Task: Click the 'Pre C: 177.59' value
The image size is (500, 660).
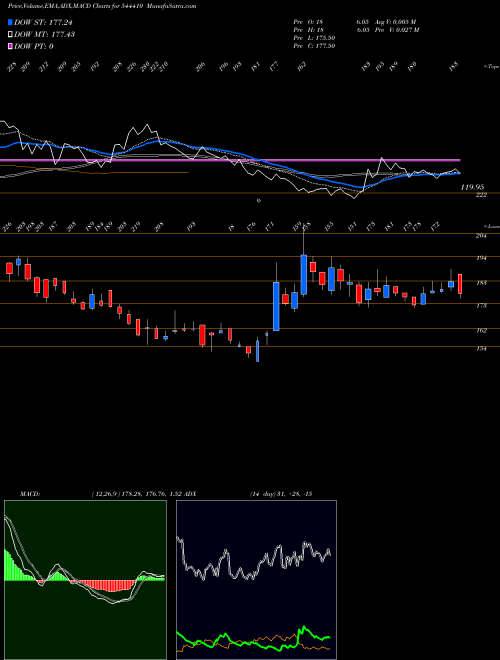Action: [314, 46]
